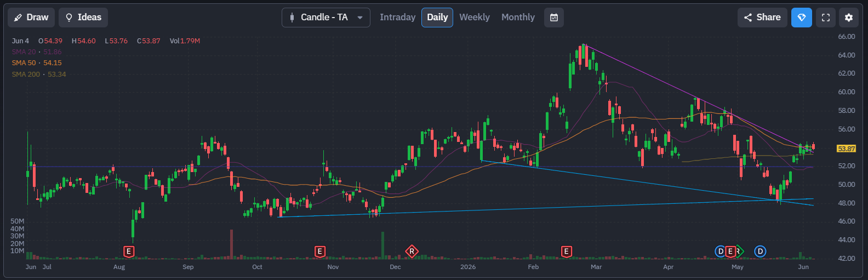868x280 pixels.
Task: Click the 66.00 price axis label
Action: click(x=846, y=37)
